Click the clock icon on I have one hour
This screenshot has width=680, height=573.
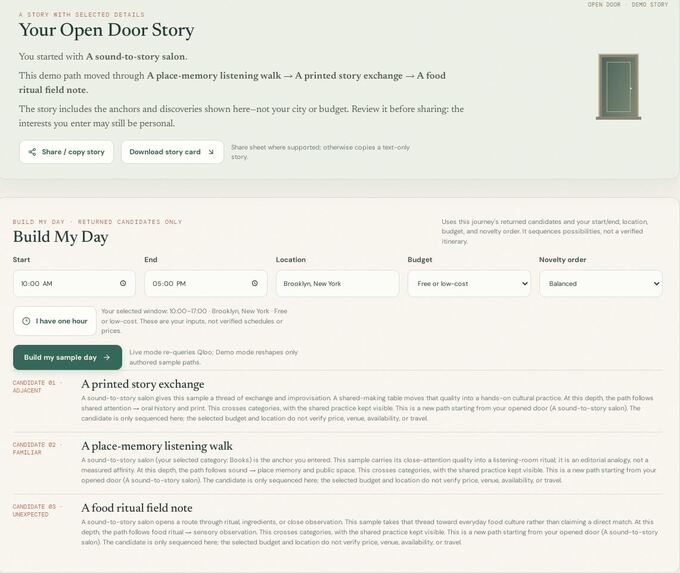26,321
